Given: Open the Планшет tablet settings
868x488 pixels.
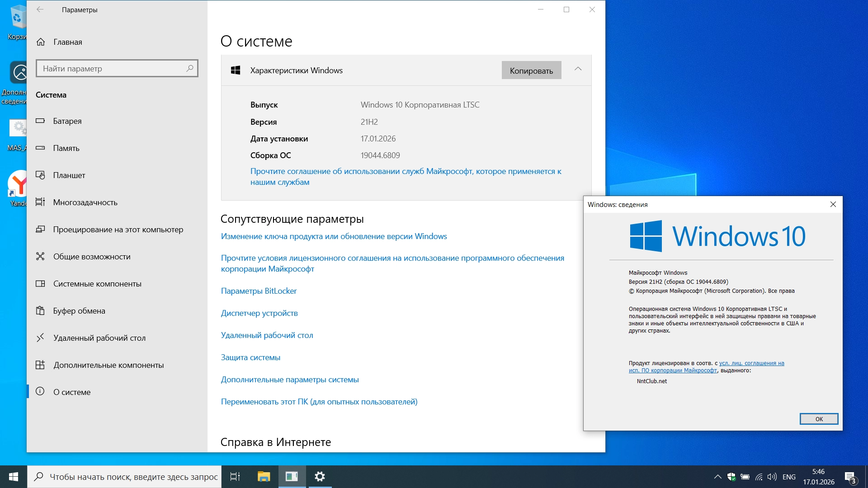Looking at the screenshot, I should (x=69, y=175).
